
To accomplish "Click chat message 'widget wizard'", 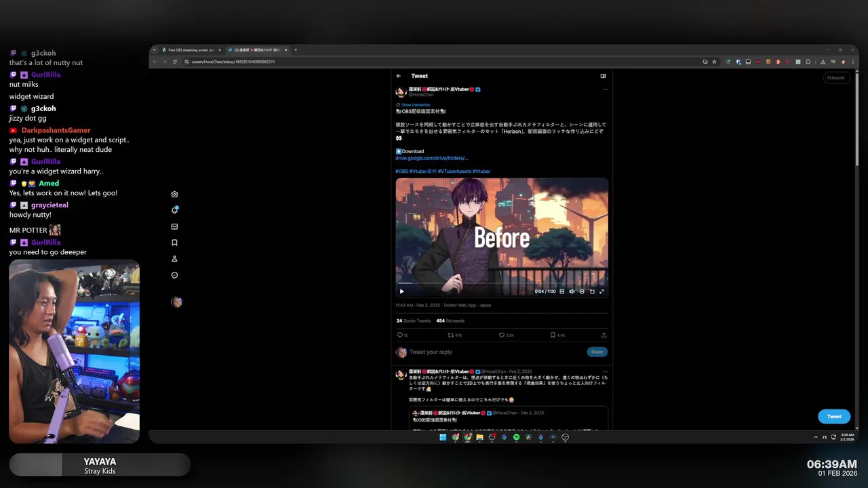I will pyautogui.click(x=31, y=96).
